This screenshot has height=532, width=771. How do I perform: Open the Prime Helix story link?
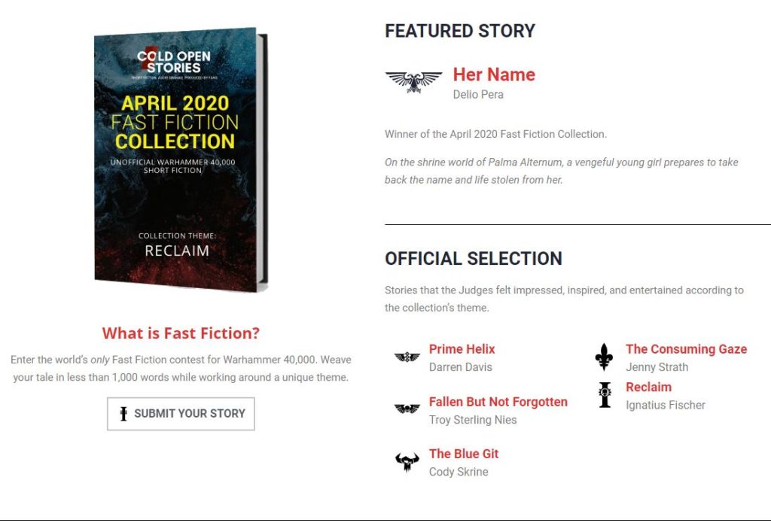click(x=462, y=349)
